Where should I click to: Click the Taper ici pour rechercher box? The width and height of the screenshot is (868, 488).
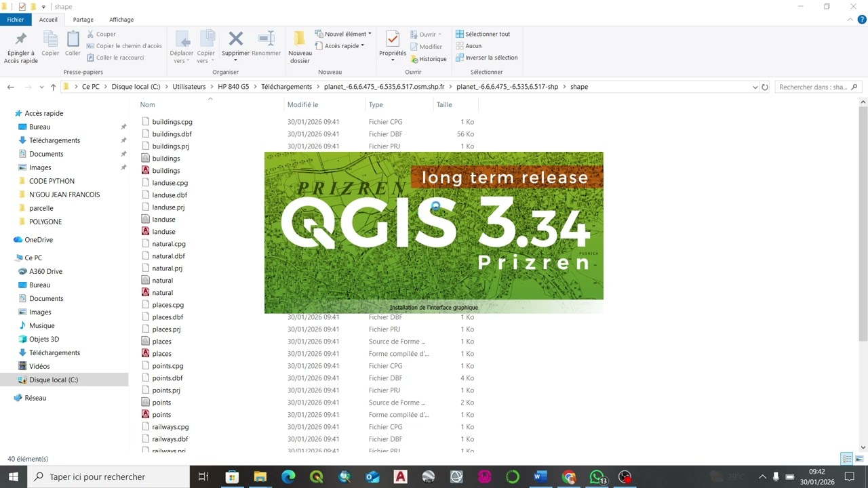click(108, 476)
